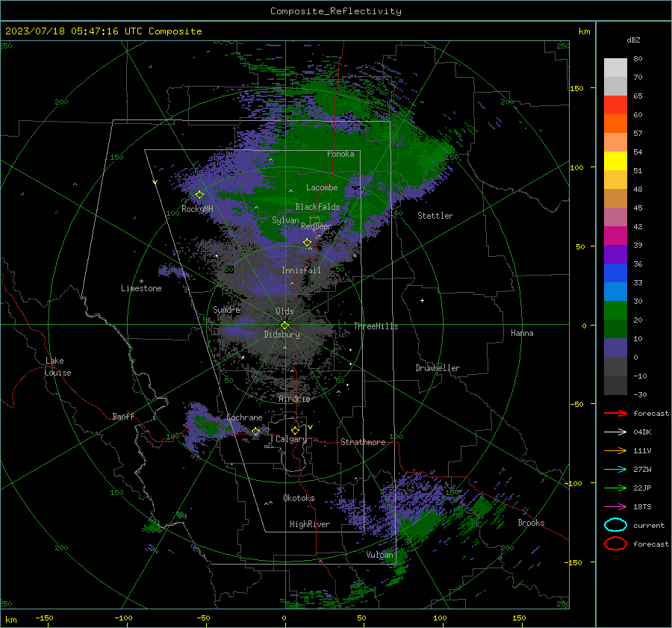Viewport: 672px width, 628px height.
Task: Click yellow diamond marker above RockyMH label
Action: 199,195
